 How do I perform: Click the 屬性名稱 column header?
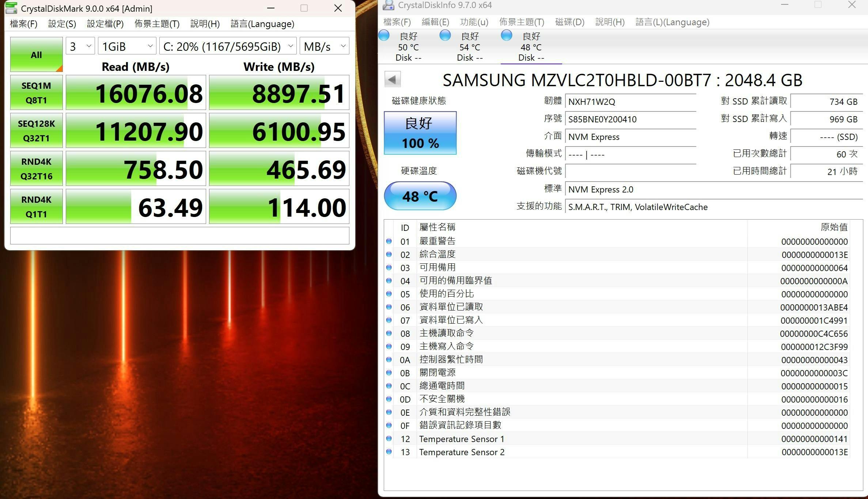582,227
